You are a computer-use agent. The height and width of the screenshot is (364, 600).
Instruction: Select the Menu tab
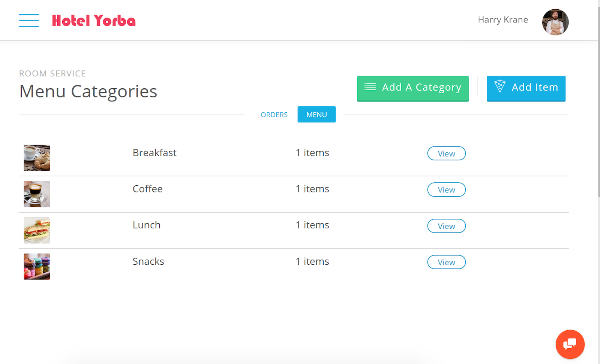click(x=316, y=115)
